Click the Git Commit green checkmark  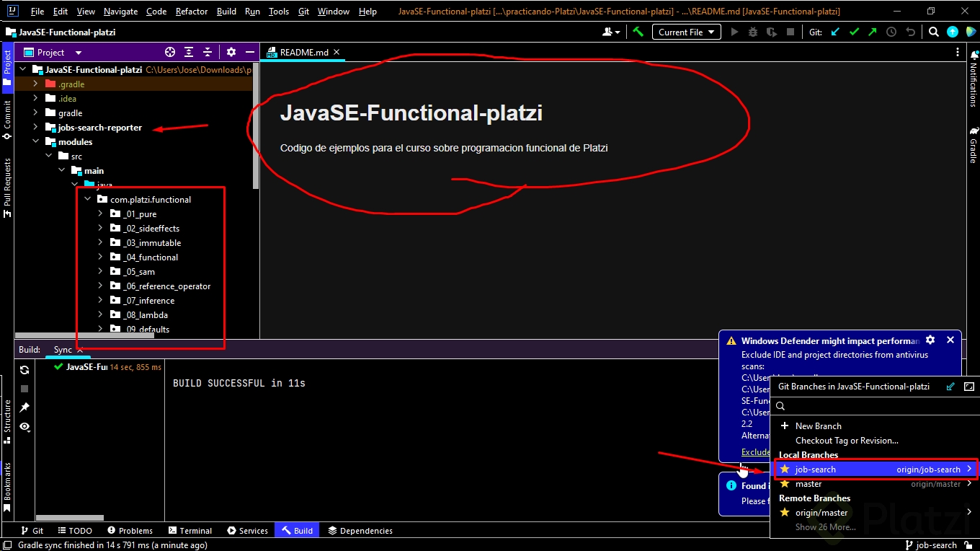coord(855,32)
